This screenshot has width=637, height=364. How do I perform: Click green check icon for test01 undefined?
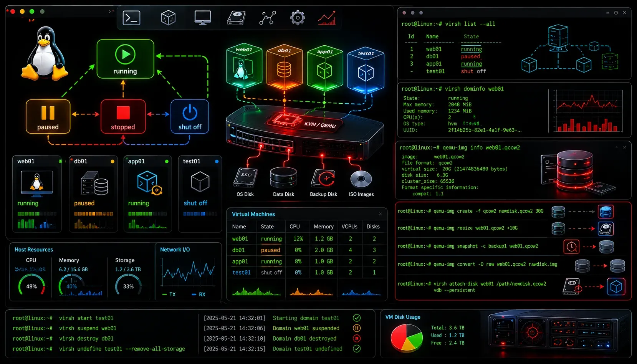(x=357, y=349)
